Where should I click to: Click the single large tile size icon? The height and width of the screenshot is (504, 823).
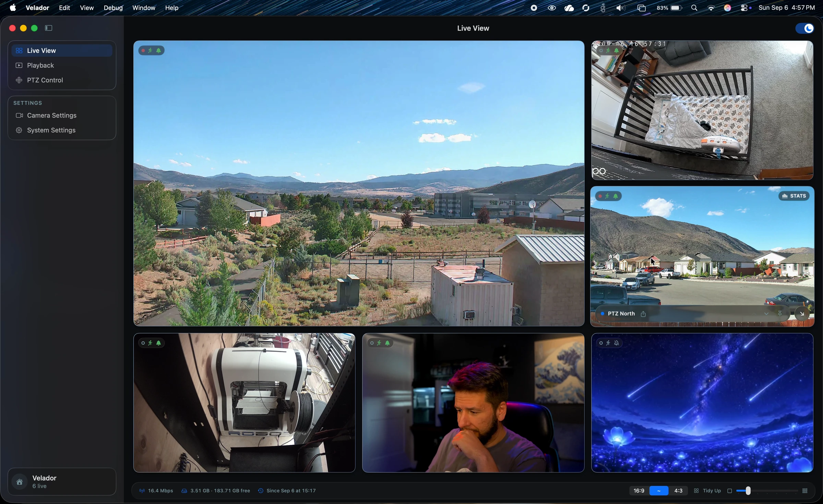tap(730, 491)
